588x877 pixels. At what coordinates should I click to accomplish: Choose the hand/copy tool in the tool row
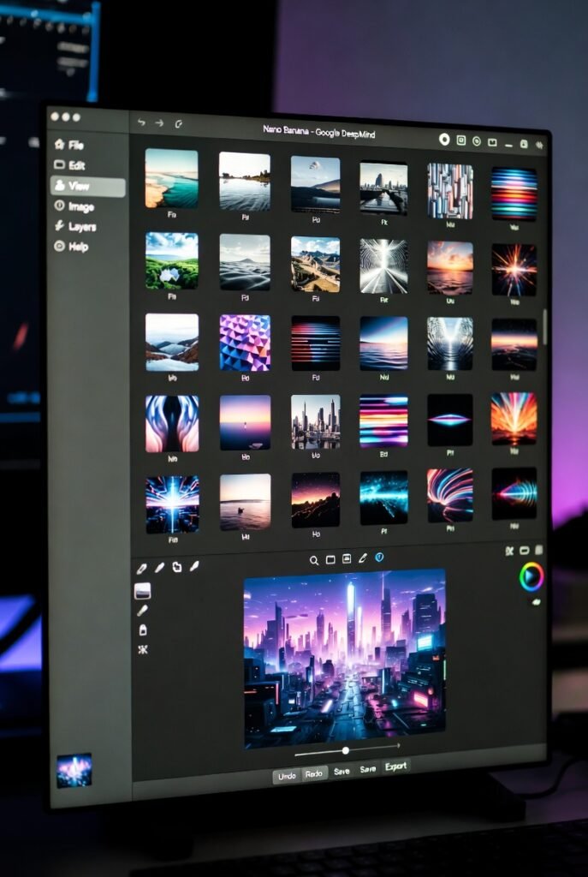tap(177, 567)
